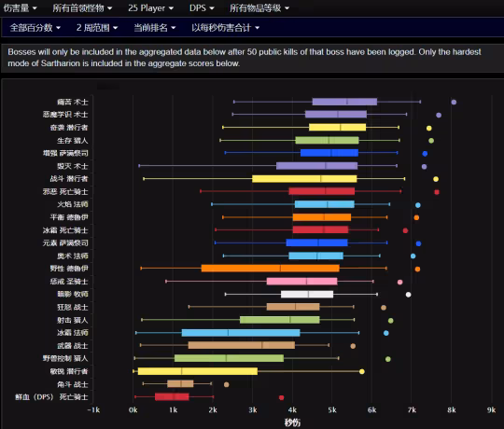Click the 鲜血 (DPS) 死亡骑士 row label

click(51, 397)
